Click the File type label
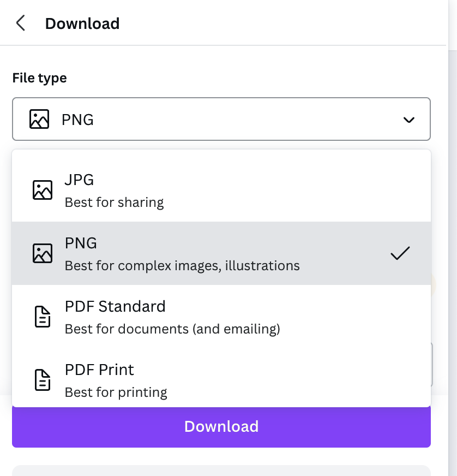 point(39,78)
